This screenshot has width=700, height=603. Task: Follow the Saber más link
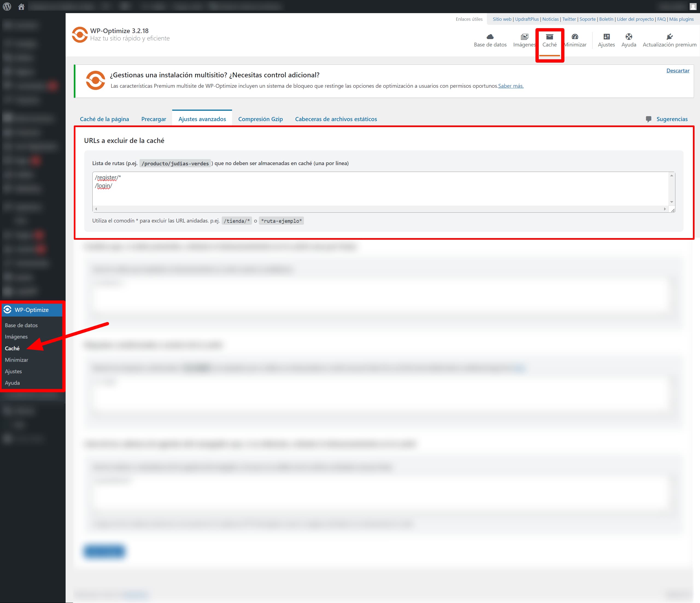click(x=511, y=86)
